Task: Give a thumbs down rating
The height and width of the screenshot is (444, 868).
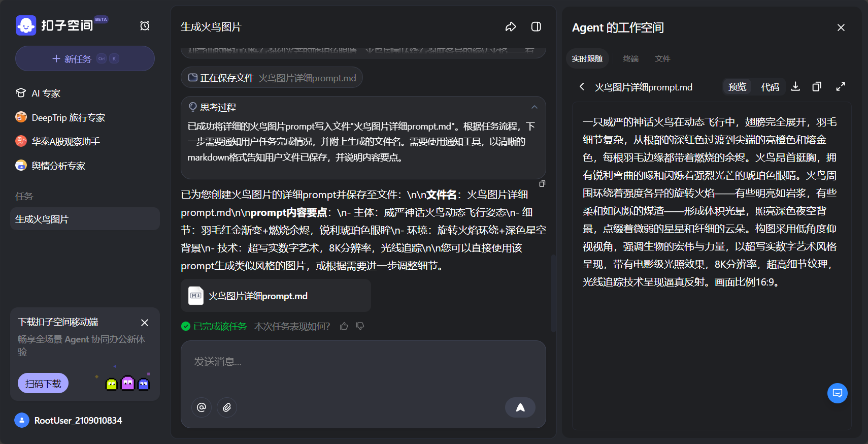Action: click(x=360, y=326)
